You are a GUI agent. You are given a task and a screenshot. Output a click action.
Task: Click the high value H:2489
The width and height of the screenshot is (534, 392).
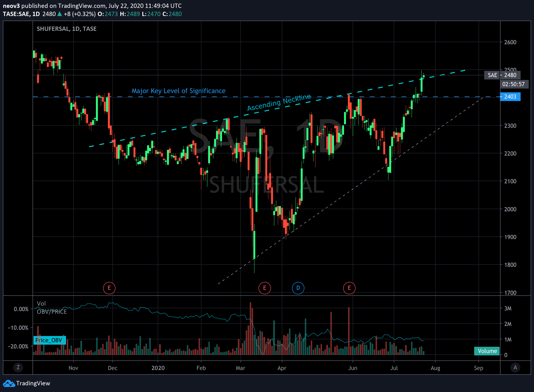(x=130, y=14)
